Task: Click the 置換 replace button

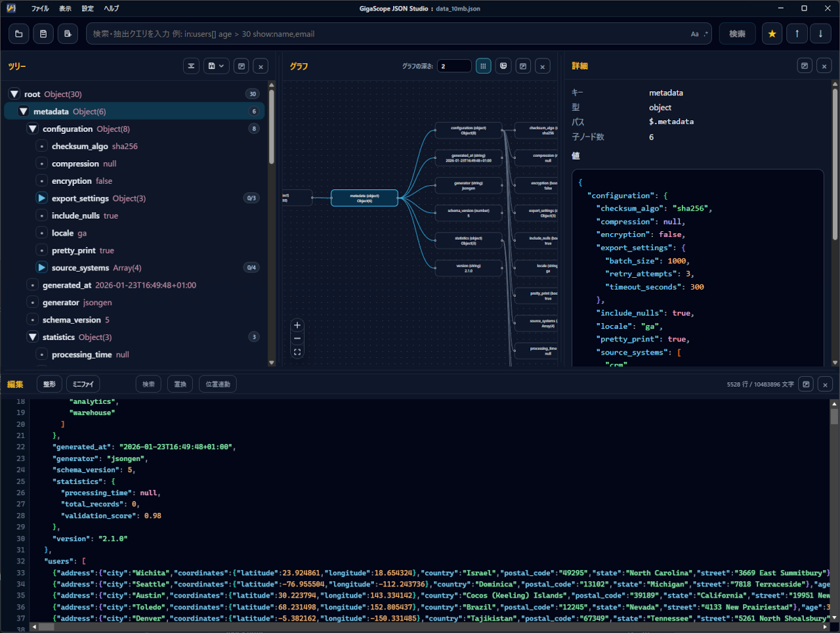Action: (x=180, y=384)
